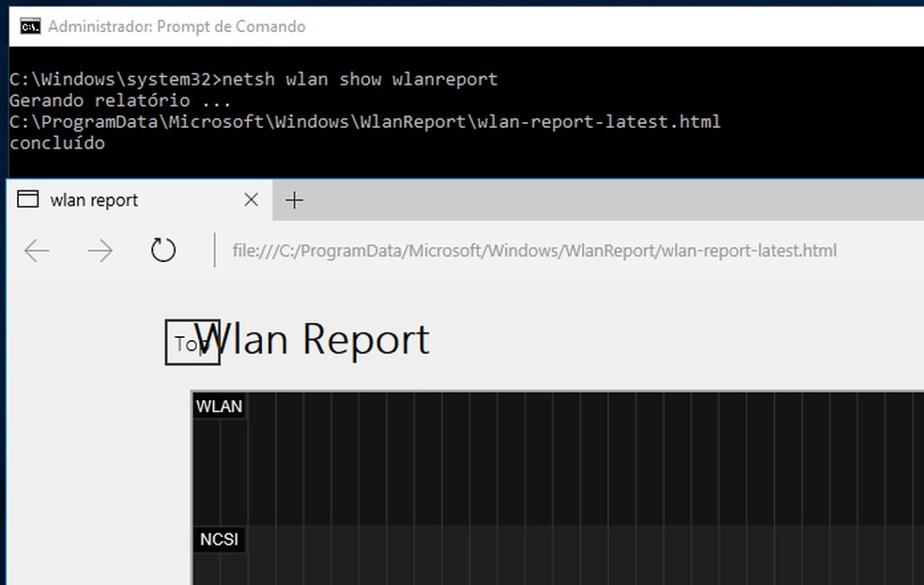Select the NCSI label on the report chart
Screen dimensions: 924x585
(x=219, y=540)
